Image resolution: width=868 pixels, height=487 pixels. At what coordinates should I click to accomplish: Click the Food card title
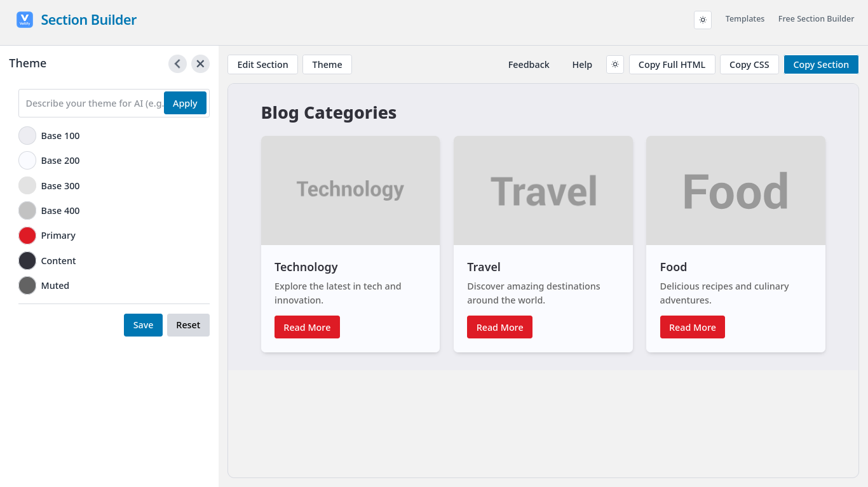coord(674,267)
